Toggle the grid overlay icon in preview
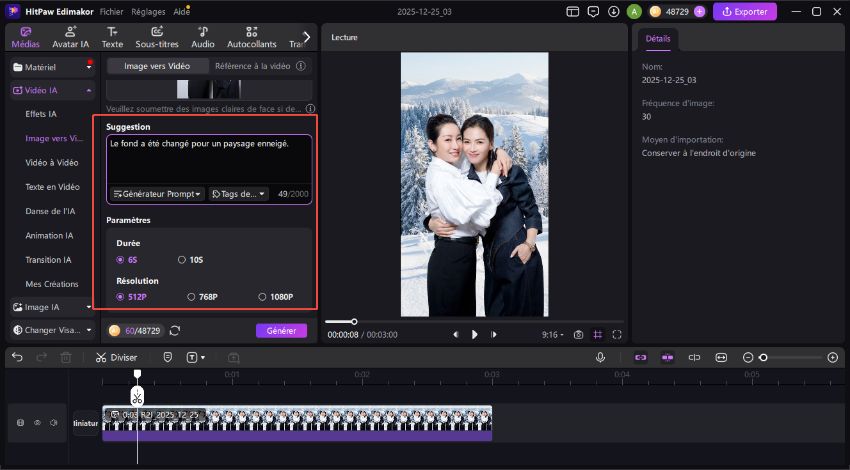Image resolution: width=850 pixels, height=470 pixels. [x=598, y=334]
